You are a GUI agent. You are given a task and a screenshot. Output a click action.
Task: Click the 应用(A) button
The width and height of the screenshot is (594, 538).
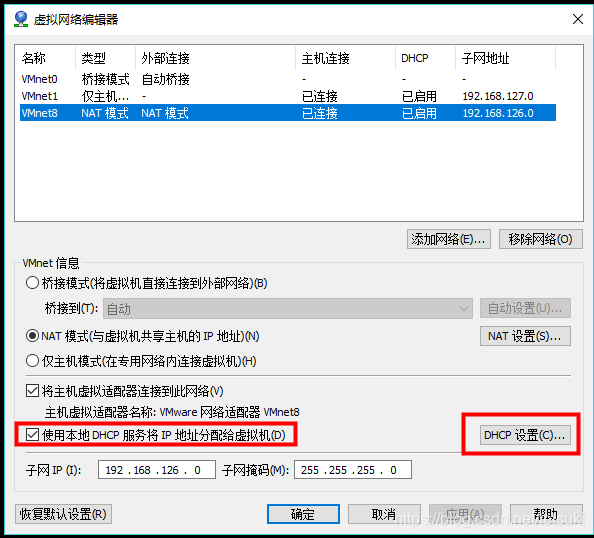[465, 514]
